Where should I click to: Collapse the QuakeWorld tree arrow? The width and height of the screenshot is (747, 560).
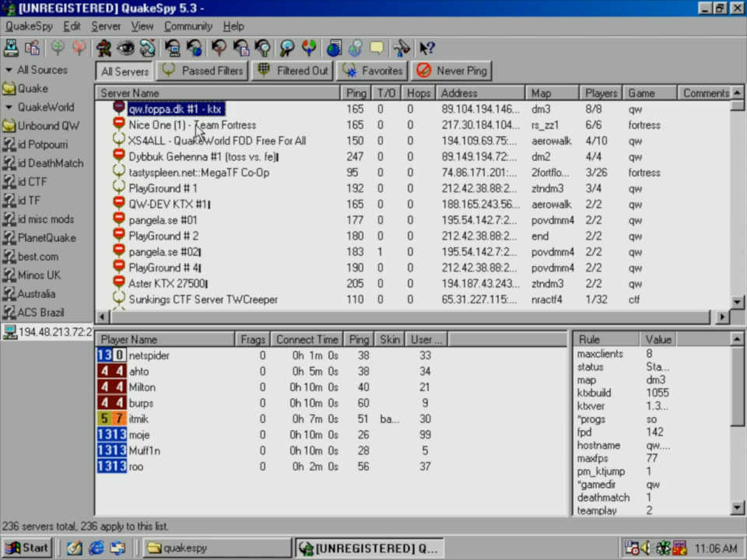pyautogui.click(x=9, y=107)
